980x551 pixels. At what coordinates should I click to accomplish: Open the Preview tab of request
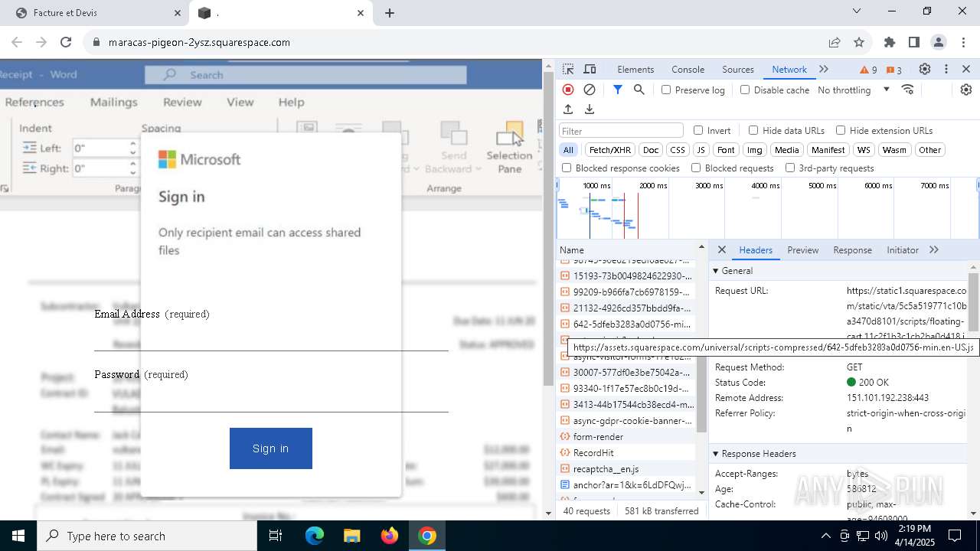click(802, 250)
